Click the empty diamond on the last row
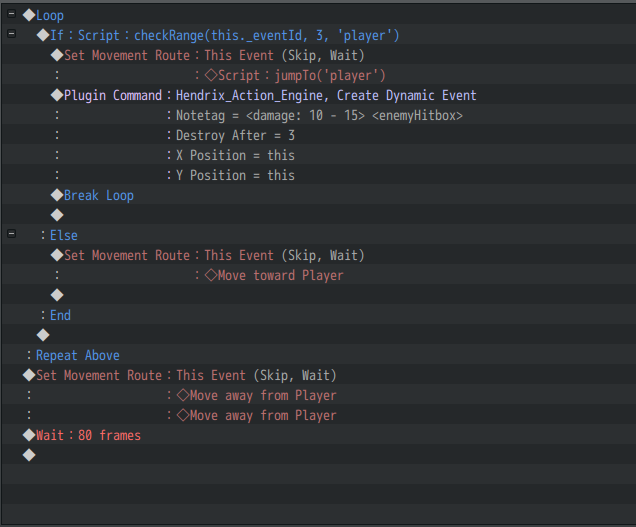 click(x=29, y=455)
